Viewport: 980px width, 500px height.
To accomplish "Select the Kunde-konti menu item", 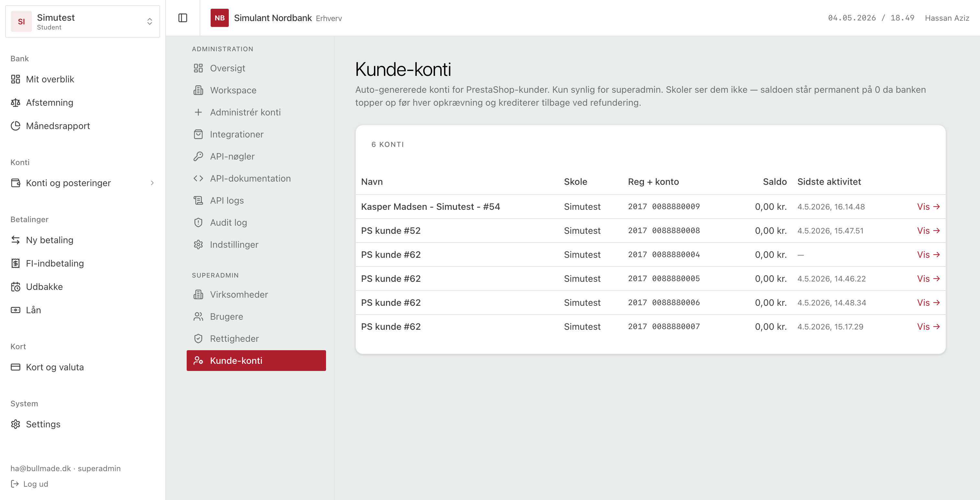I will 256,360.
